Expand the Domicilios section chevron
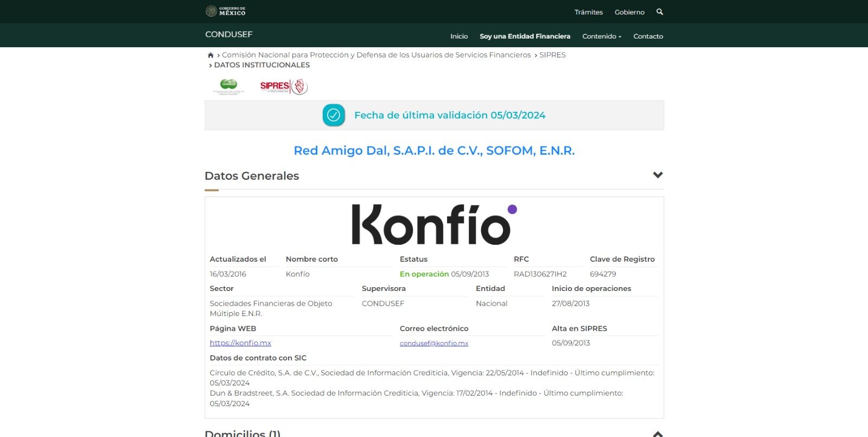 click(x=658, y=434)
